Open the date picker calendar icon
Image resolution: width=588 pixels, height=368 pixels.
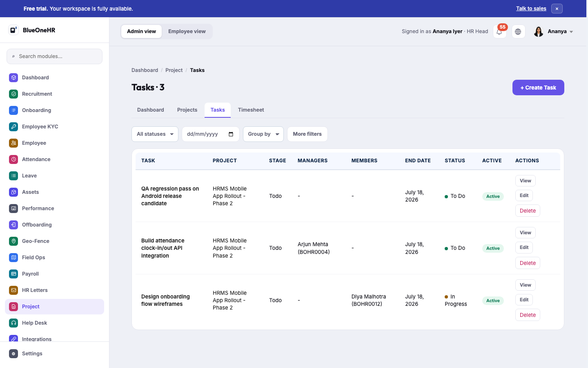231,134
